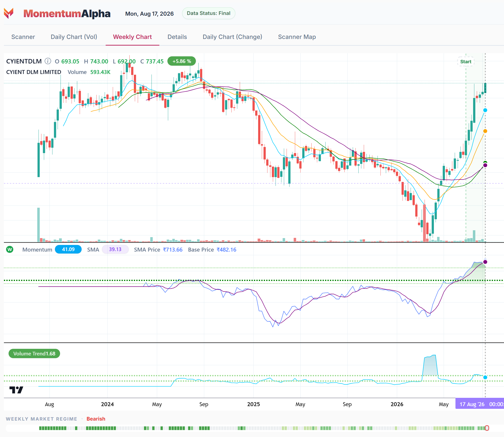Image resolution: width=504 pixels, height=437 pixels.
Task: Switch to Daily Chart (Change) tab
Action: click(232, 37)
